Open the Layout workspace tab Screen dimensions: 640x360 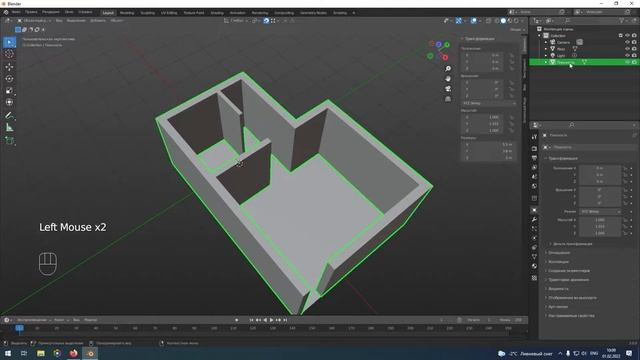(x=108, y=13)
